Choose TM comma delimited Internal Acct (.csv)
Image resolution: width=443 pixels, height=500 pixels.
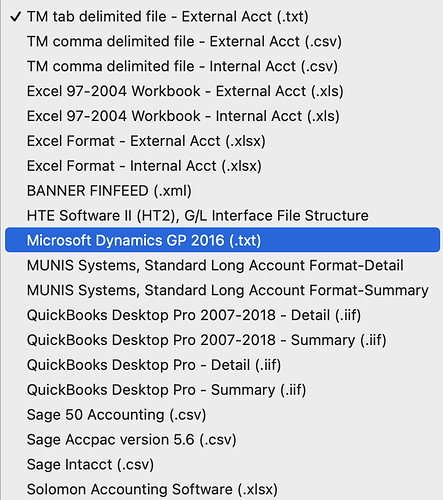coord(222,66)
